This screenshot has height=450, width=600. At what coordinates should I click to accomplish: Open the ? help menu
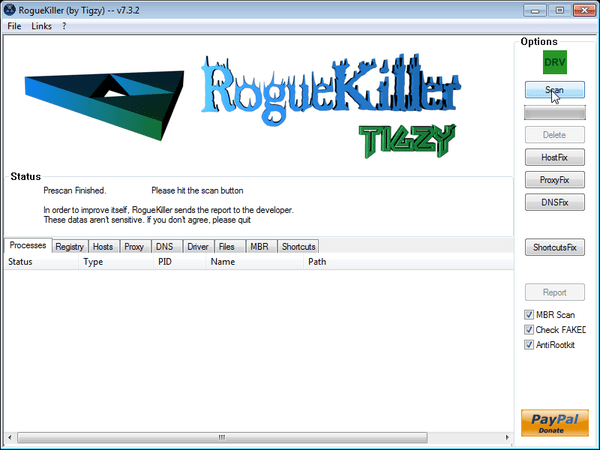click(64, 26)
